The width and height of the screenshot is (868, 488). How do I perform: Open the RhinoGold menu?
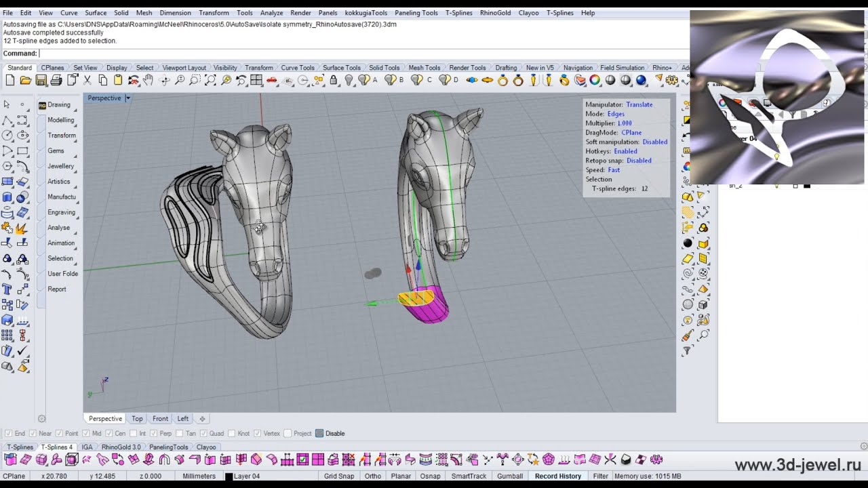[495, 13]
